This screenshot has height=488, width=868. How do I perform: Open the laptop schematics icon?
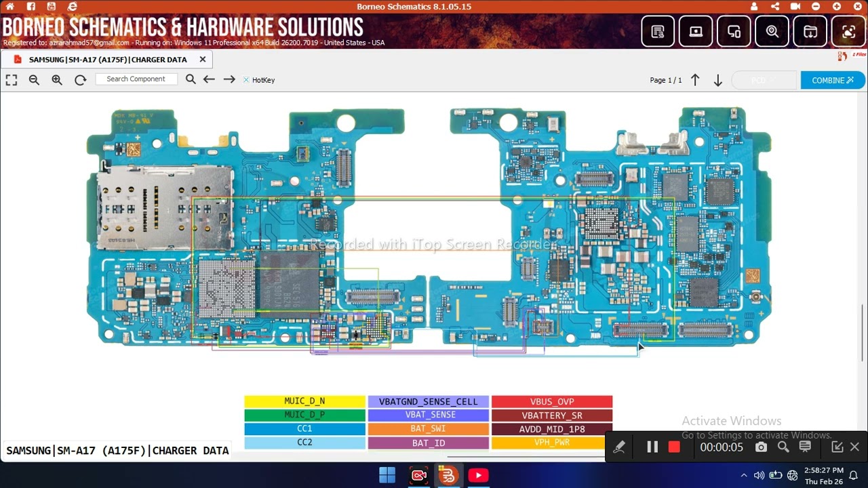pos(696,31)
